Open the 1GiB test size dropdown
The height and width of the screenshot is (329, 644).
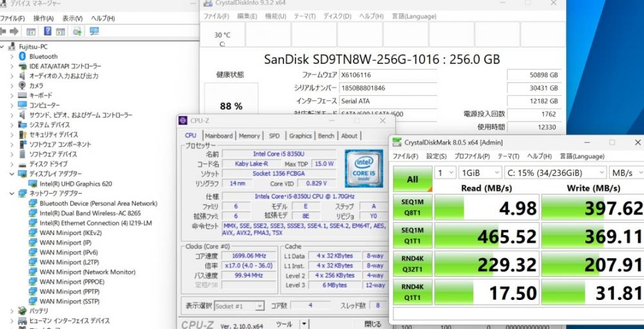pyautogui.click(x=480, y=173)
